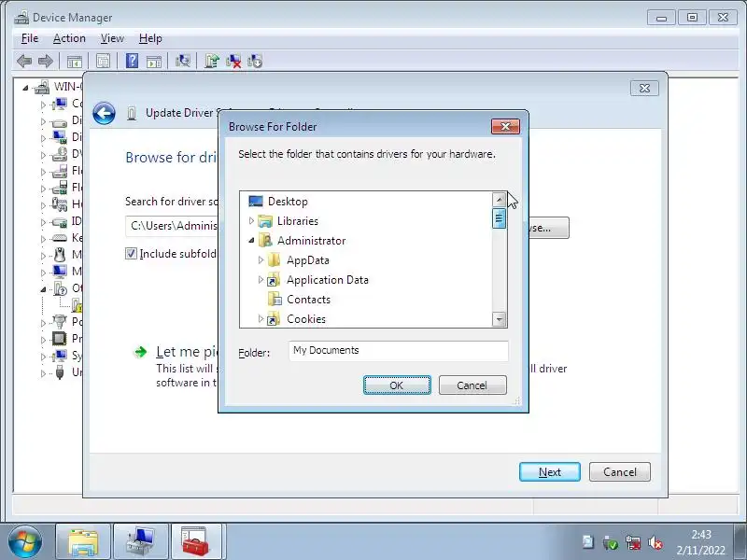Image resolution: width=747 pixels, height=560 pixels.
Task: Click the muted volume tray icon
Action: (656, 542)
